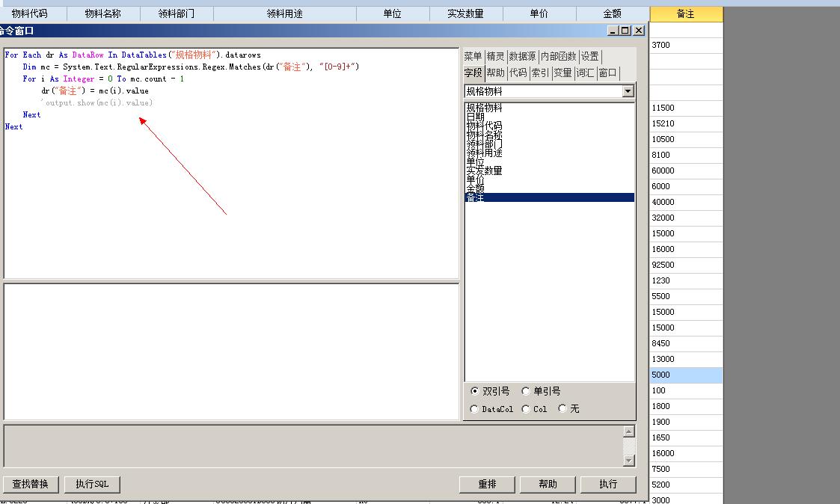Switch to the 字段 tab
The height and width of the screenshot is (504, 840).
tap(473, 73)
